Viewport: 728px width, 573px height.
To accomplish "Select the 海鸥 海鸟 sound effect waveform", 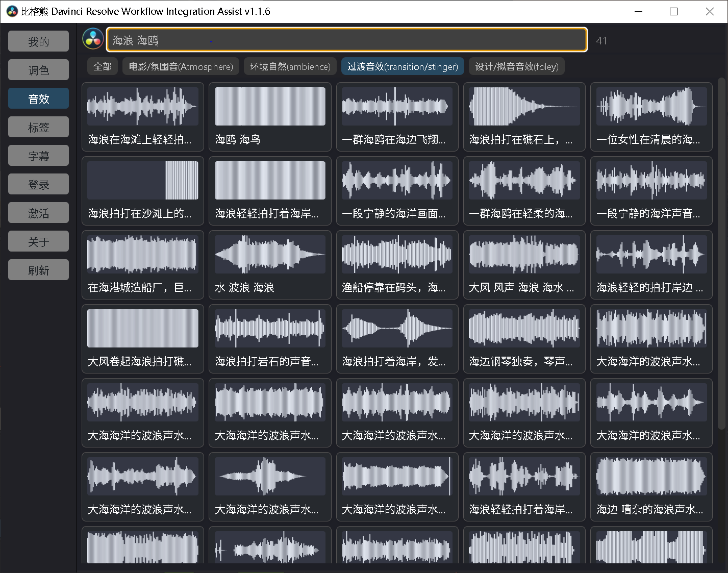I will click(270, 107).
